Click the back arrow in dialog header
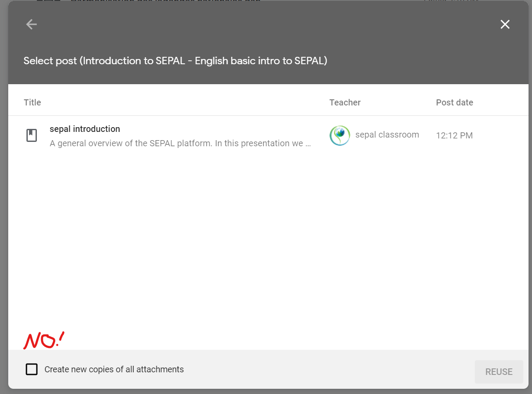Screen dimensions: 532x394 pyautogui.click(x=31, y=24)
